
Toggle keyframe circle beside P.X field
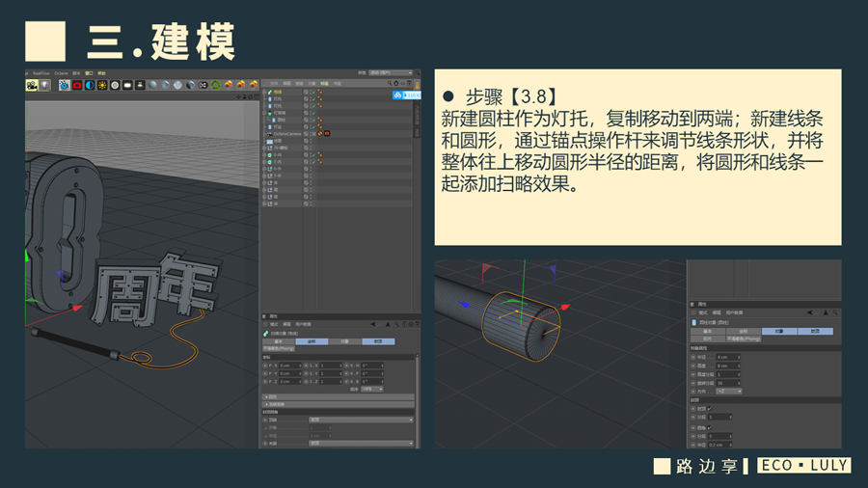(264, 366)
